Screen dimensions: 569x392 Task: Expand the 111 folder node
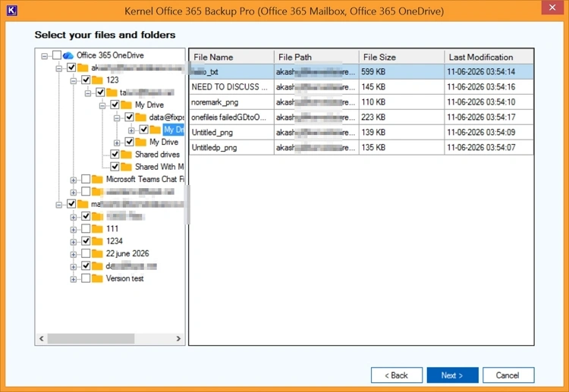coord(74,230)
